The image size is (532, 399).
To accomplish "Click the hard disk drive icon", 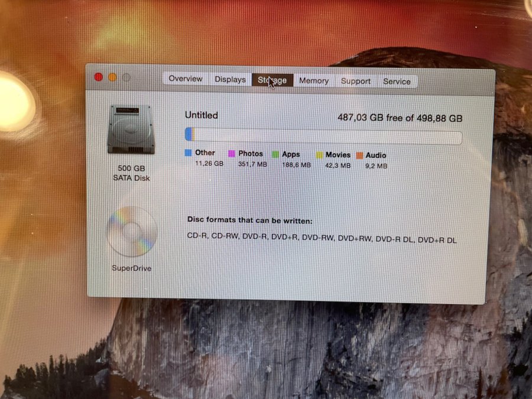I will 131,129.
